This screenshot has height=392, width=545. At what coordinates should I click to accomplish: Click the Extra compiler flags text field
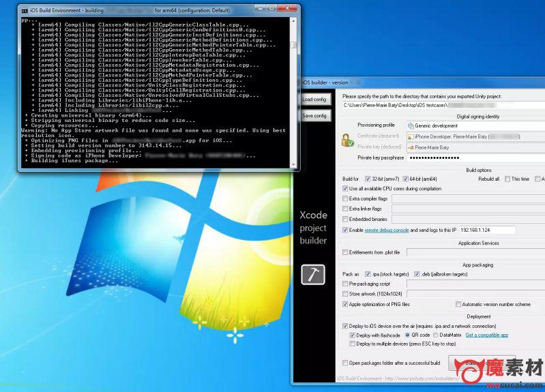click(468, 199)
